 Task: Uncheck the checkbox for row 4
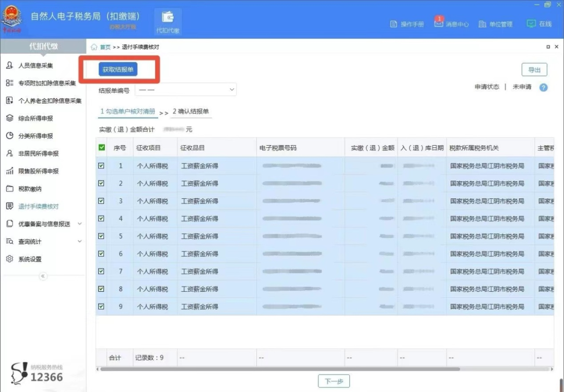pos(101,219)
